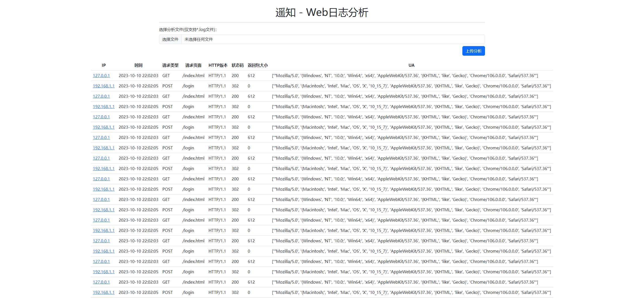This screenshot has height=305, width=644.
Task: Click the 返回包大小 column header
Action: tap(258, 65)
